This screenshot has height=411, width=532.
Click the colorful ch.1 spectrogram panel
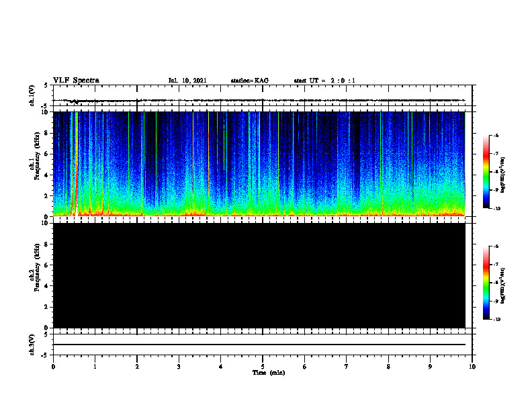(259, 164)
